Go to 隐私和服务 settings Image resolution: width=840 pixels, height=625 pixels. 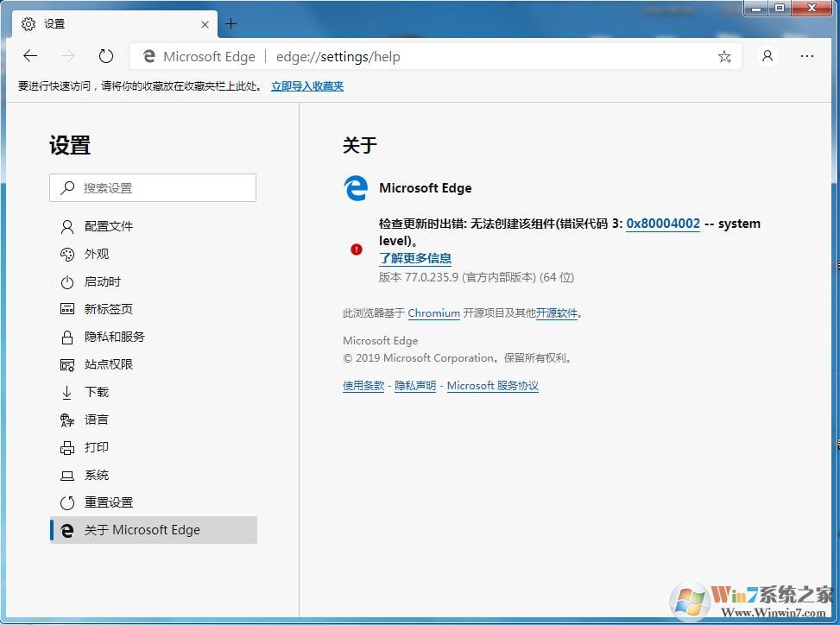[x=114, y=337]
